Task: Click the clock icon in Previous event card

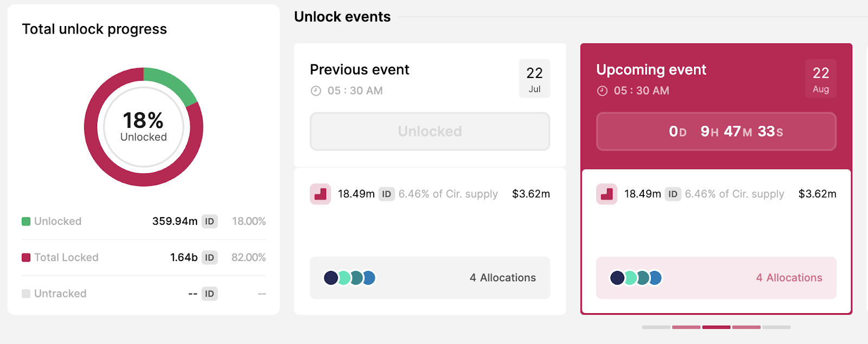Action: coord(315,90)
